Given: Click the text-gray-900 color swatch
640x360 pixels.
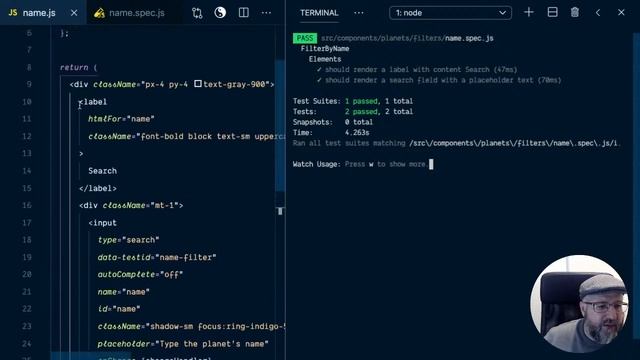Looking at the screenshot, I should coord(198,84).
